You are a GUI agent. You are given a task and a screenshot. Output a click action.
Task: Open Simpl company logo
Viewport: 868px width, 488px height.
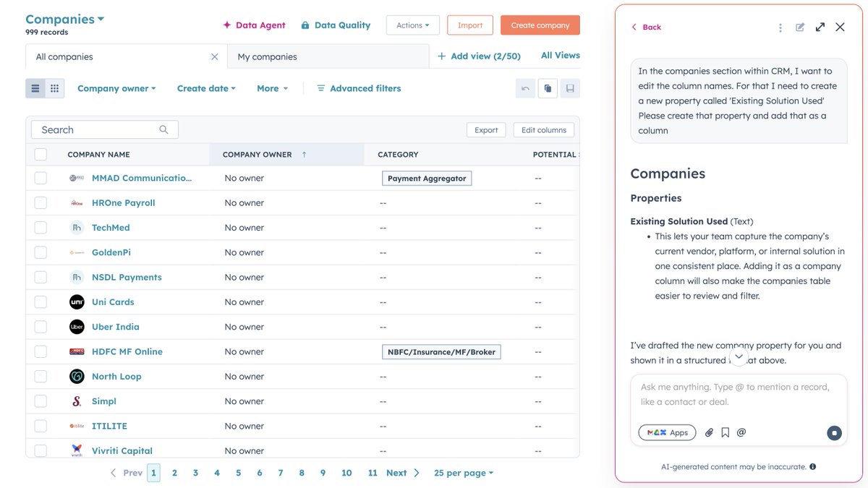[x=77, y=401]
